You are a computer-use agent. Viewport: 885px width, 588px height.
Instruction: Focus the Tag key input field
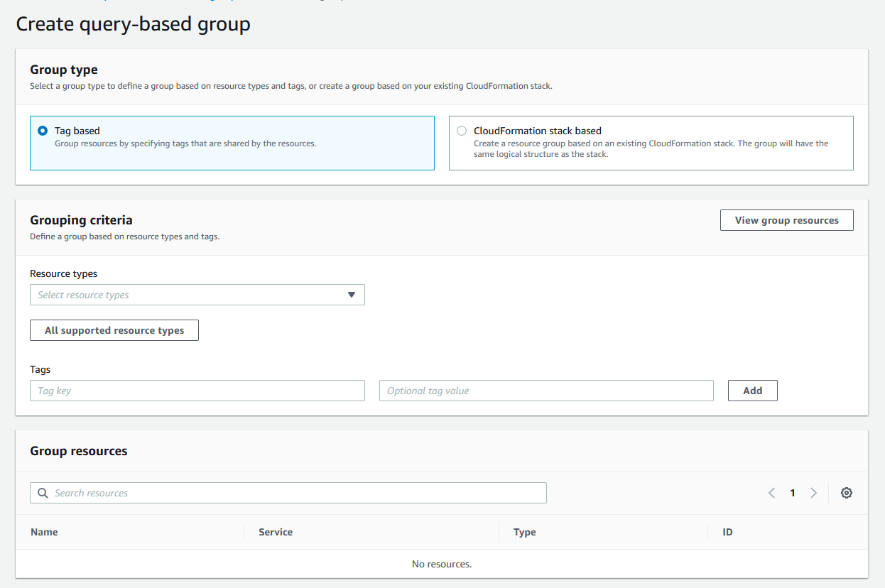tap(197, 391)
